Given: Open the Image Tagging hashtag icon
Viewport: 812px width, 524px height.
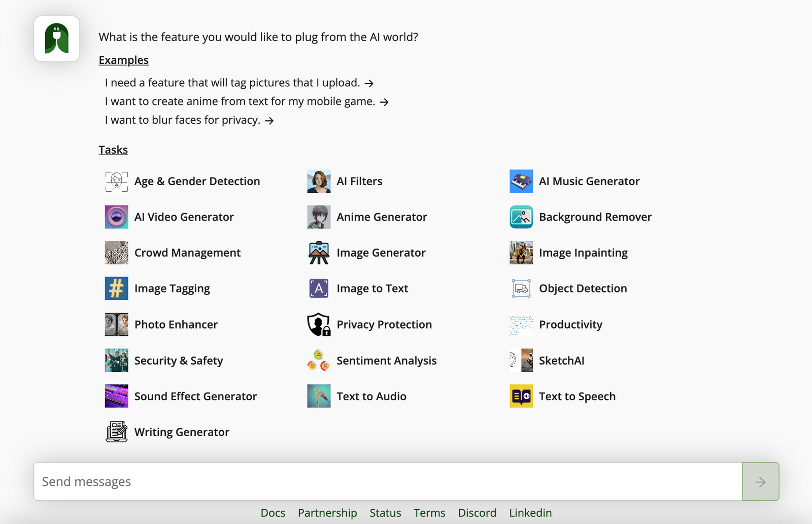Looking at the screenshot, I should pyautogui.click(x=116, y=288).
